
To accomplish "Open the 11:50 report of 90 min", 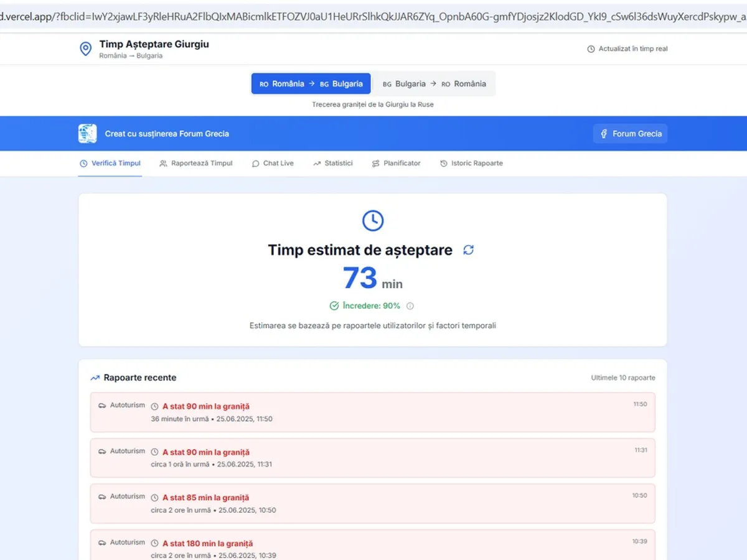I will [x=372, y=412].
